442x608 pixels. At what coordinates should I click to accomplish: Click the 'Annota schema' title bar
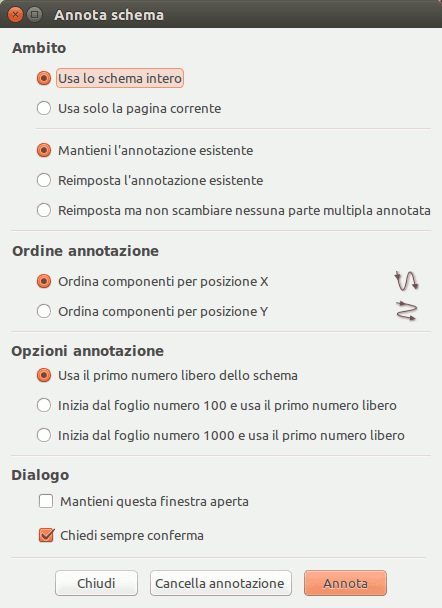tap(221, 14)
